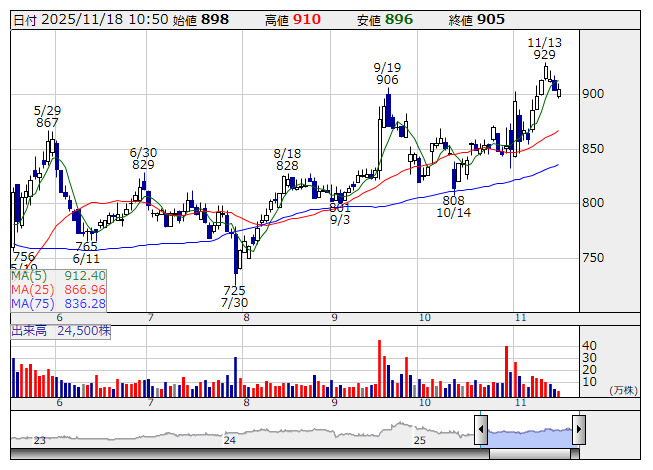653x470 pixels.
Task: Click year 23 marker in overview chart
Action: [40, 440]
